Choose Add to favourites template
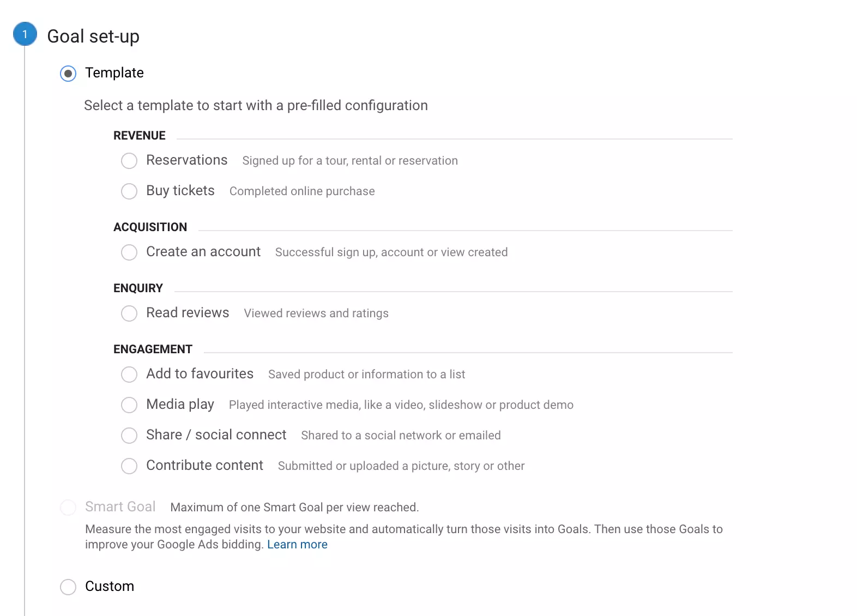857x616 pixels. pos(129,375)
